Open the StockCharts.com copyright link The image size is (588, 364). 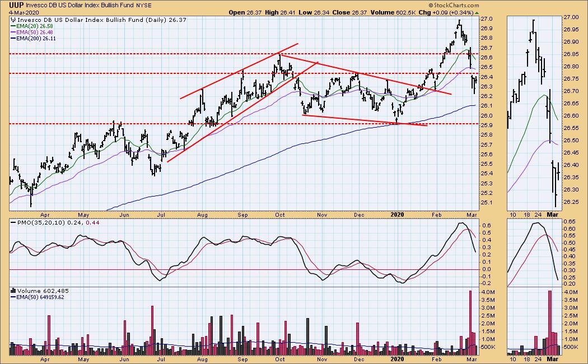[x=454, y=5]
